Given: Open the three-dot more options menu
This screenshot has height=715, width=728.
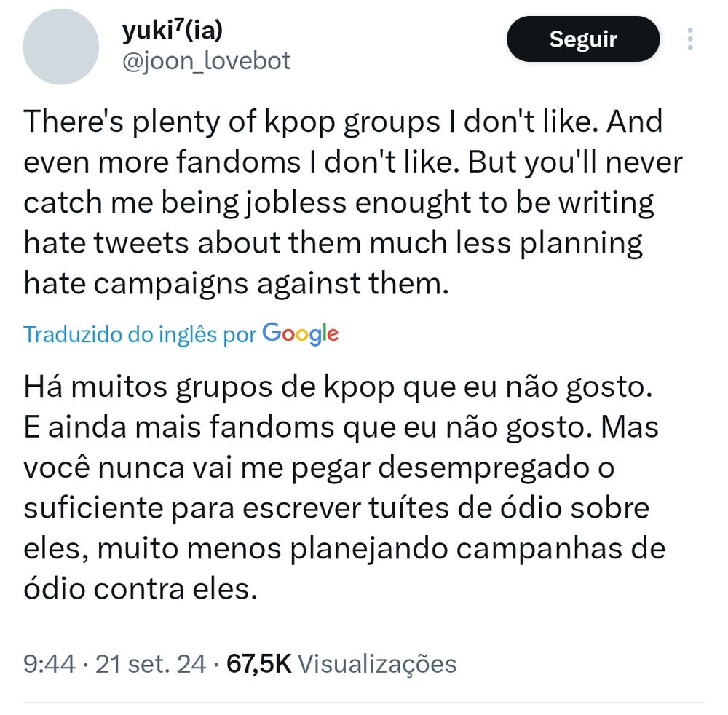Looking at the screenshot, I should (690, 39).
